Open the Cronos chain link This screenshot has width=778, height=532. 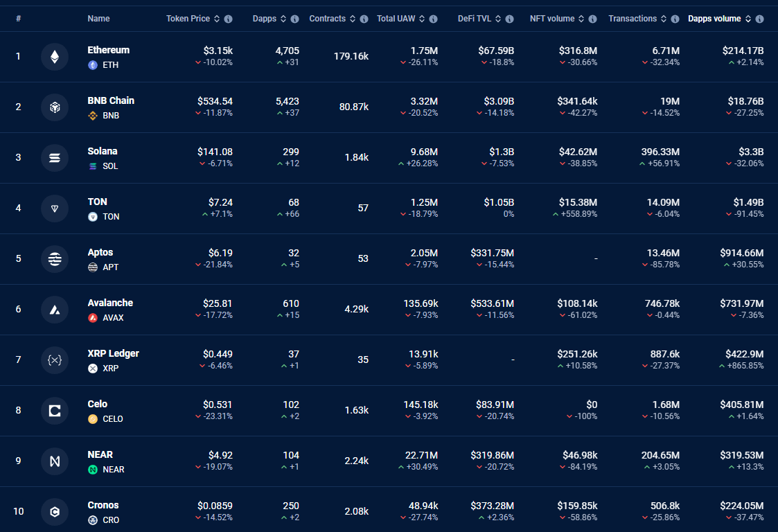point(103,505)
